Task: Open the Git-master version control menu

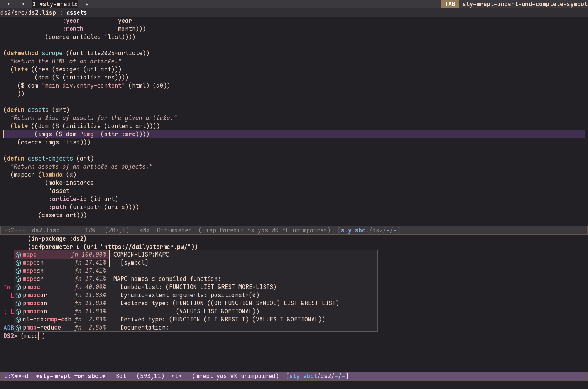Action: click(174, 230)
